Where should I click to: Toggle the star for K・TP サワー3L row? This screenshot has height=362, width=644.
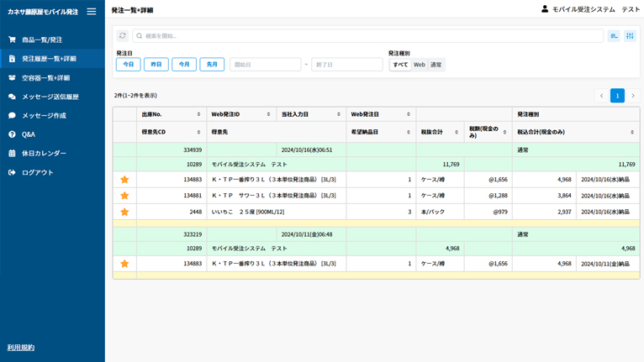(x=124, y=196)
